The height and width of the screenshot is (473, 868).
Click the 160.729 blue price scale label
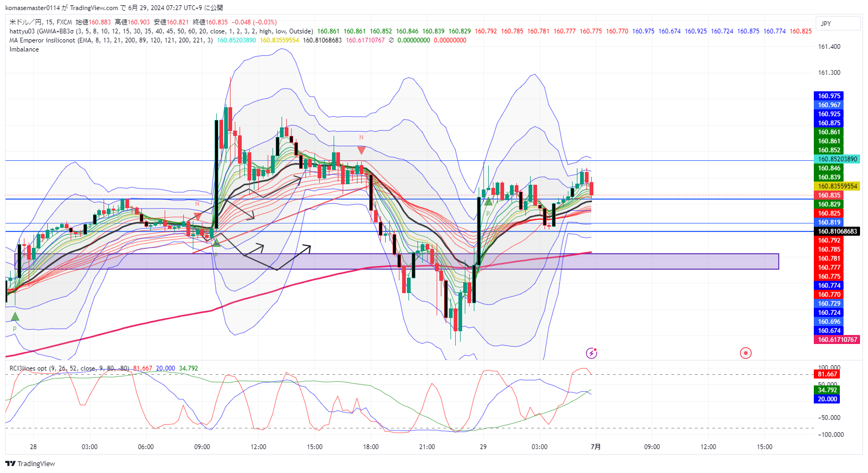tap(829, 304)
